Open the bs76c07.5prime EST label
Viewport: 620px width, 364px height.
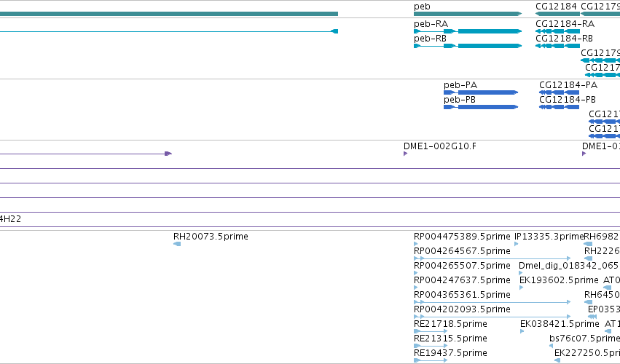click(584, 339)
